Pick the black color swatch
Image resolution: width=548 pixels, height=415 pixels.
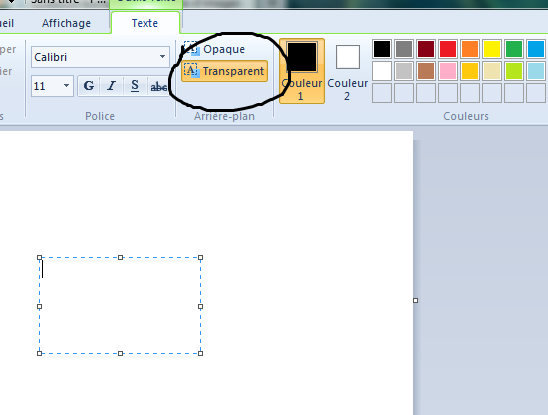(x=382, y=49)
